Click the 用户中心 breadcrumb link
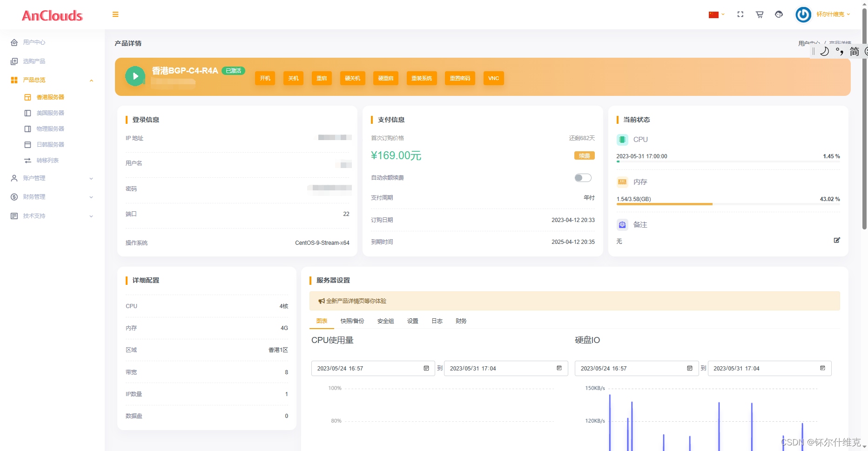868x451 pixels. click(x=809, y=43)
